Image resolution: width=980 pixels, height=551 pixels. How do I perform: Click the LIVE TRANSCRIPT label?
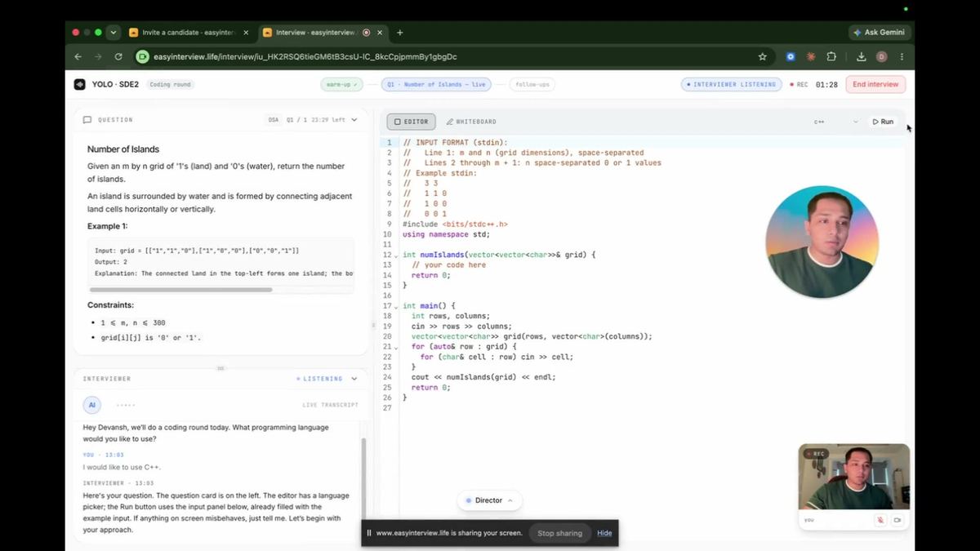pos(331,405)
